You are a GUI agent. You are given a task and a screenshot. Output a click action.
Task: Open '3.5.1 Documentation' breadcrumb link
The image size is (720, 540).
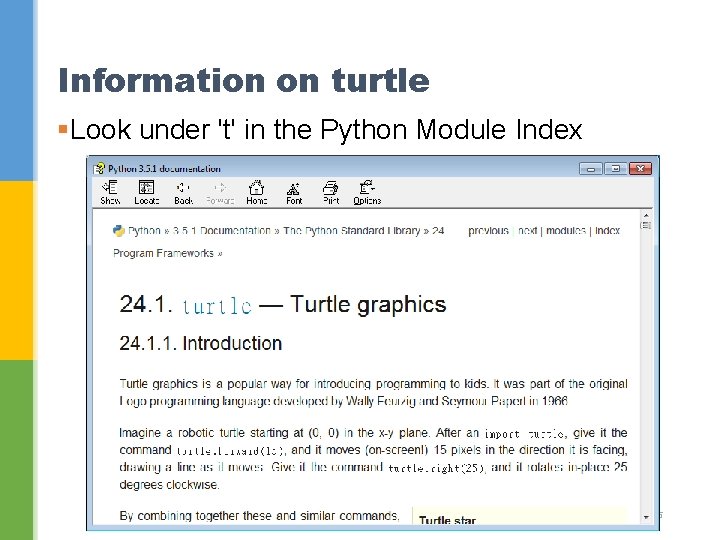222,231
